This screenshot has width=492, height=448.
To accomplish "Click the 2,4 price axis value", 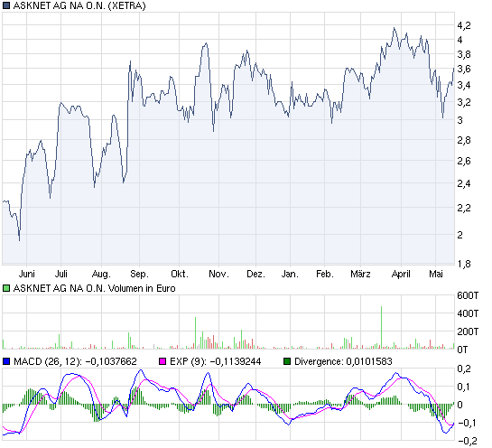I will 464,183.
